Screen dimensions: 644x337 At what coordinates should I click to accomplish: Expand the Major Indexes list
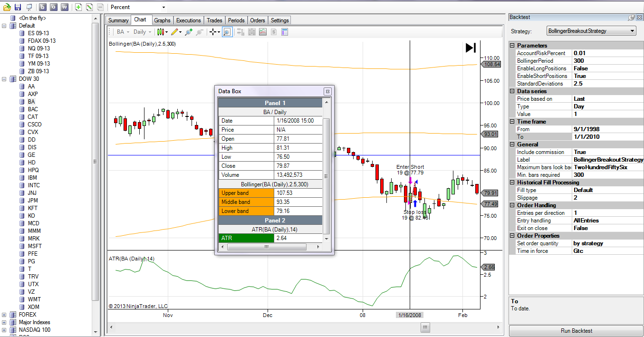(4, 322)
